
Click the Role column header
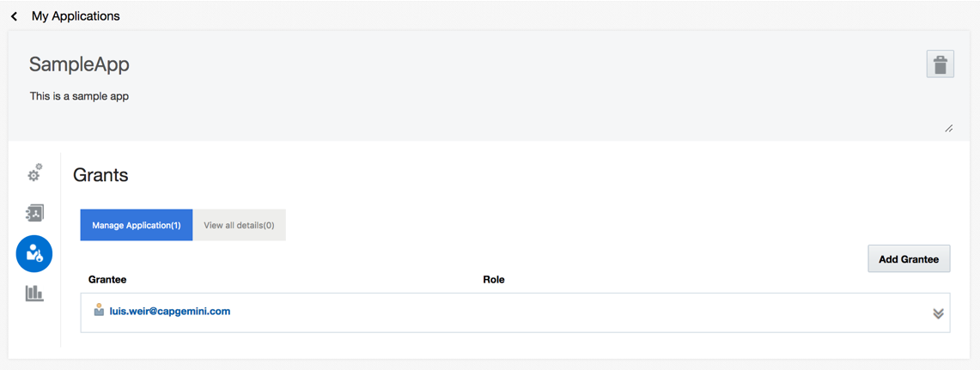pos(494,279)
